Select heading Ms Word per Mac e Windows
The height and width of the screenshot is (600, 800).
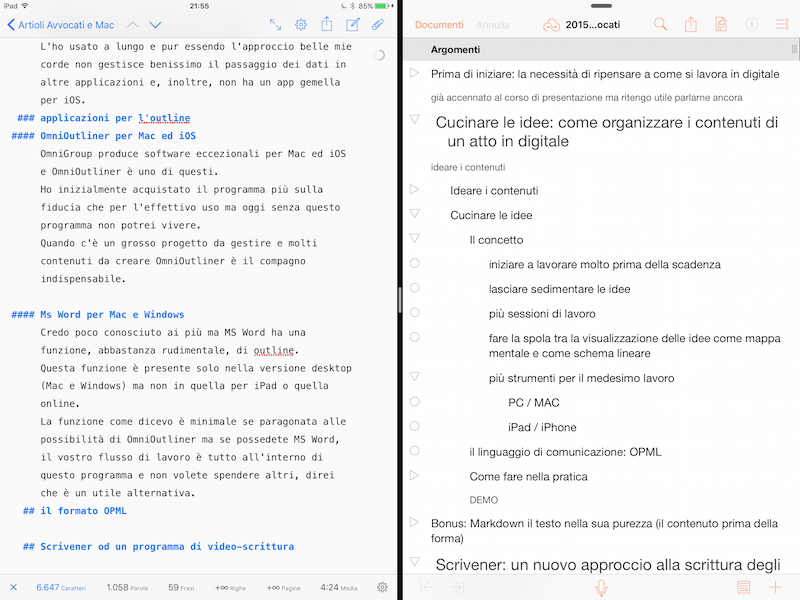pos(112,314)
